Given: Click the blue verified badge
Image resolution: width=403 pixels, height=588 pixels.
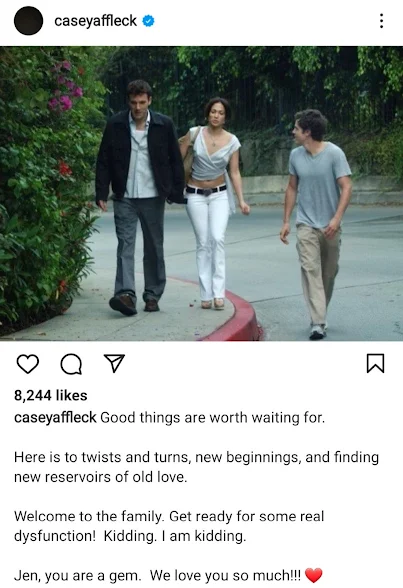Looking at the screenshot, I should [148, 21].
